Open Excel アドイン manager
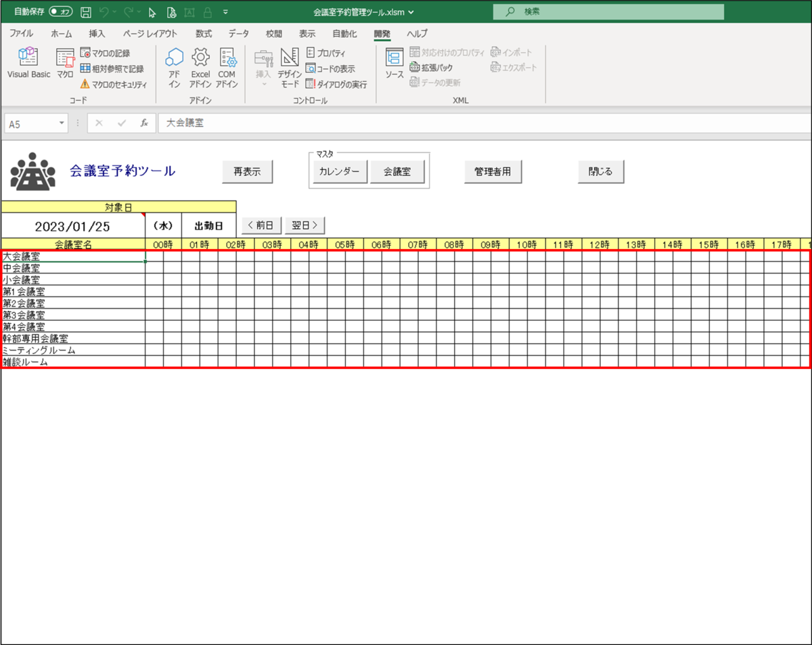The image size is (812, 645). pyautogui.click(x=200, y=68)
